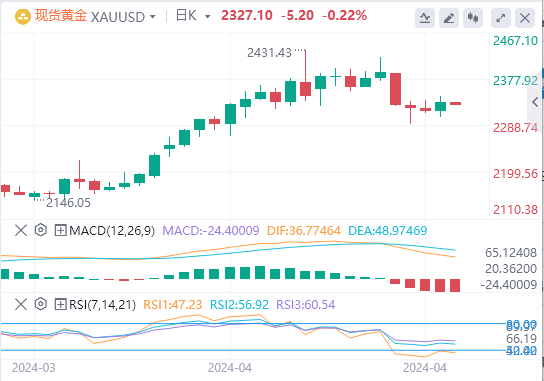Close the chart with the top X button
Image resolution: width=544 pixels, height=381 pixels.
[525, 18]
